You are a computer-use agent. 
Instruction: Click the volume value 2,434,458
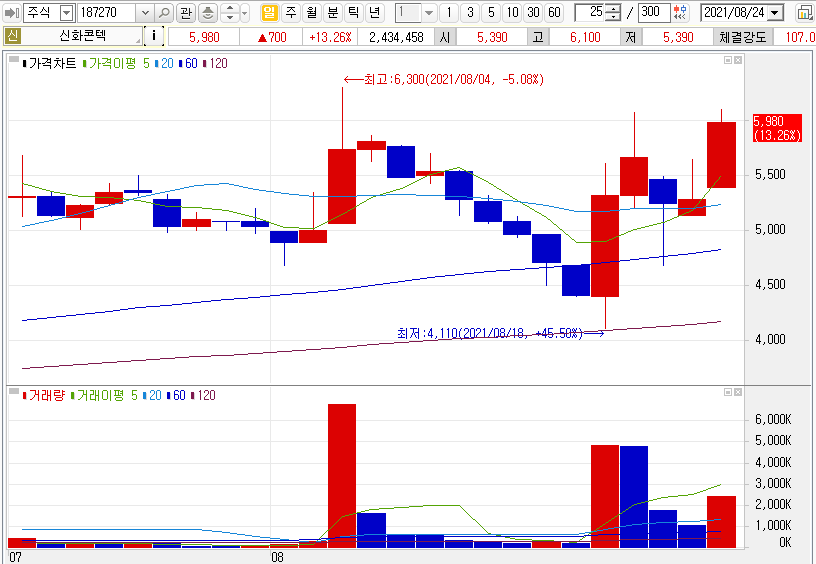pos(397,37)
